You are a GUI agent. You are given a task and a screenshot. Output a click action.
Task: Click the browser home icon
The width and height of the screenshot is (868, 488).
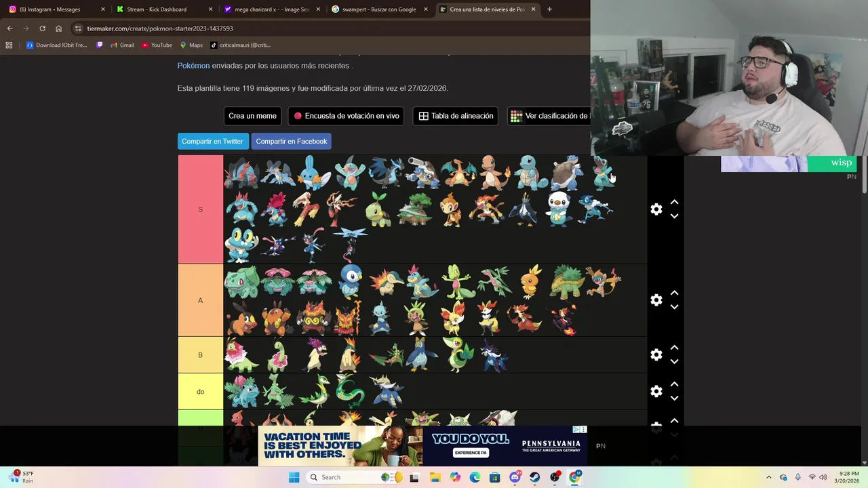58,28
